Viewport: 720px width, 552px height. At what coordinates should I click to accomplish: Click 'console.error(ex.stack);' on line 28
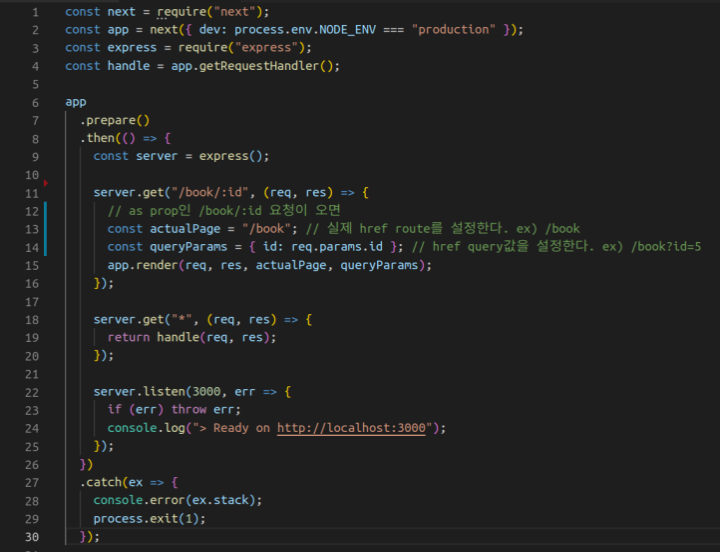pyautogui.click(x=178, y=500)
